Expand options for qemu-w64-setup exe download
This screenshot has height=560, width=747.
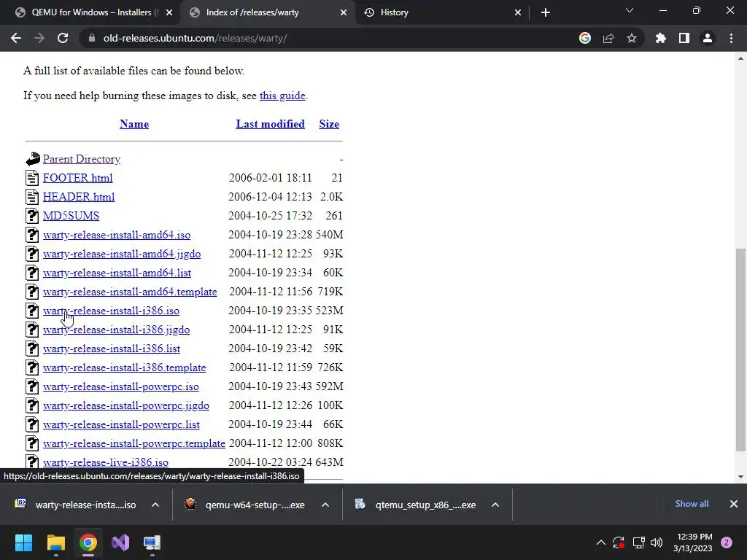[325, 505]
